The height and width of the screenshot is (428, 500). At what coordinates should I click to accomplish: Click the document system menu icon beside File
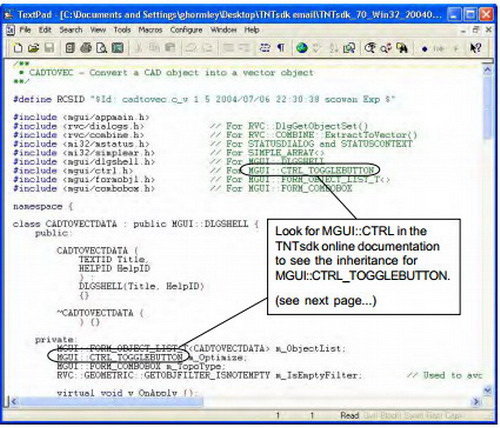10,30
